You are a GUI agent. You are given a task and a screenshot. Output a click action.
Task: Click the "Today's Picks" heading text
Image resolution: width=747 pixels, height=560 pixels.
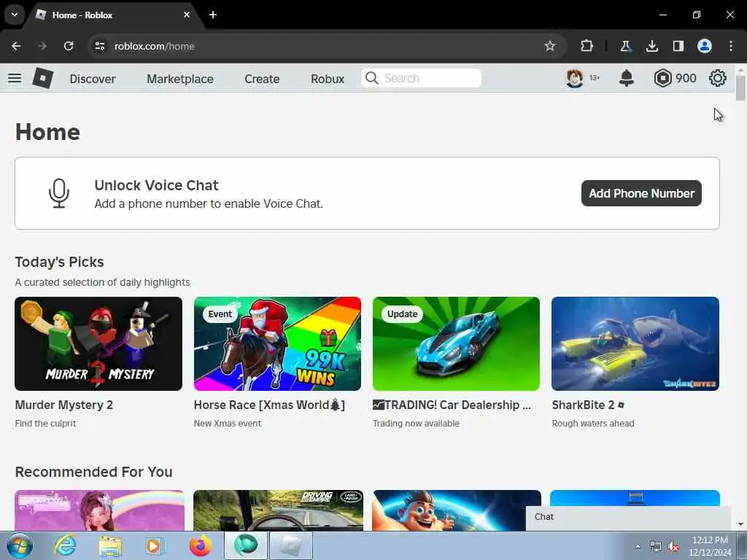[x=60, y=262]
